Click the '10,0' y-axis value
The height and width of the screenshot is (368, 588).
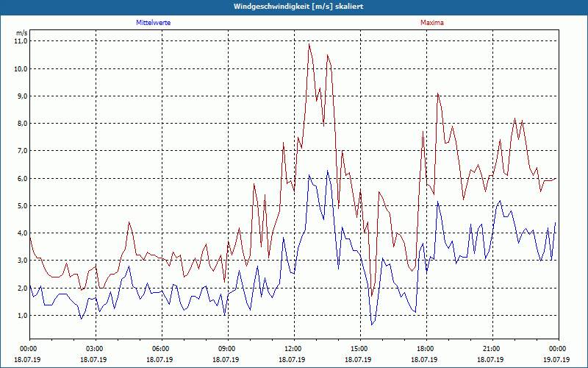click(21, 68)
